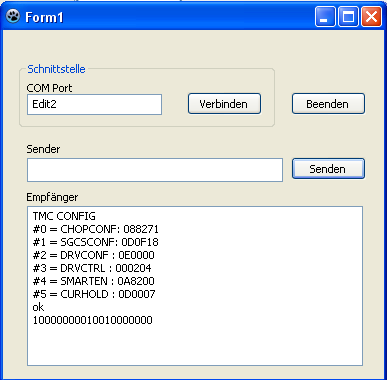Screen dimensions: 388x382
Task: Click the 'Schnittstelle' group label
Action: coord(56,69)
